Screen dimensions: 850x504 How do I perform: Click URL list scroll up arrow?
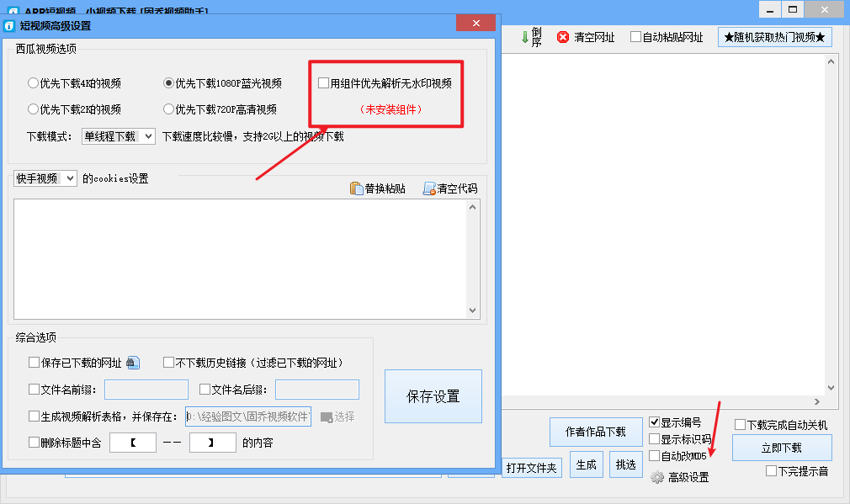click(831, 61)
